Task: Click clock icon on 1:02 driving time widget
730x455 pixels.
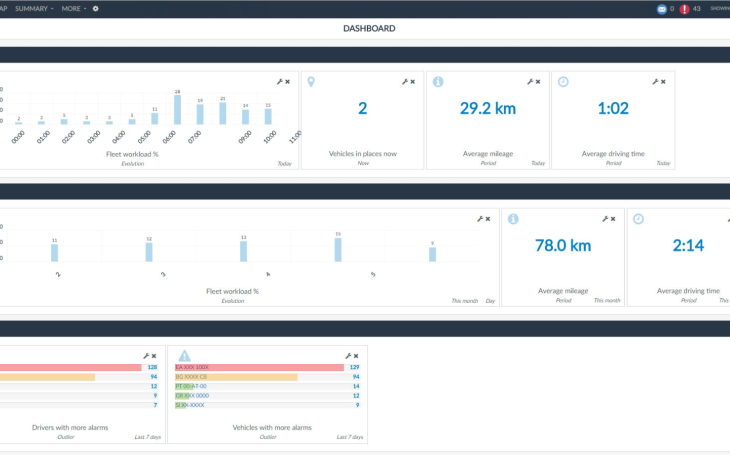Action: click(x=563, y=82)
